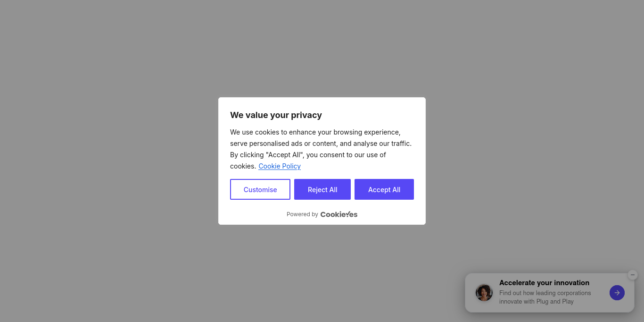644x322 pixels.
Task: Reject All cookies
Action: point(322,189)
